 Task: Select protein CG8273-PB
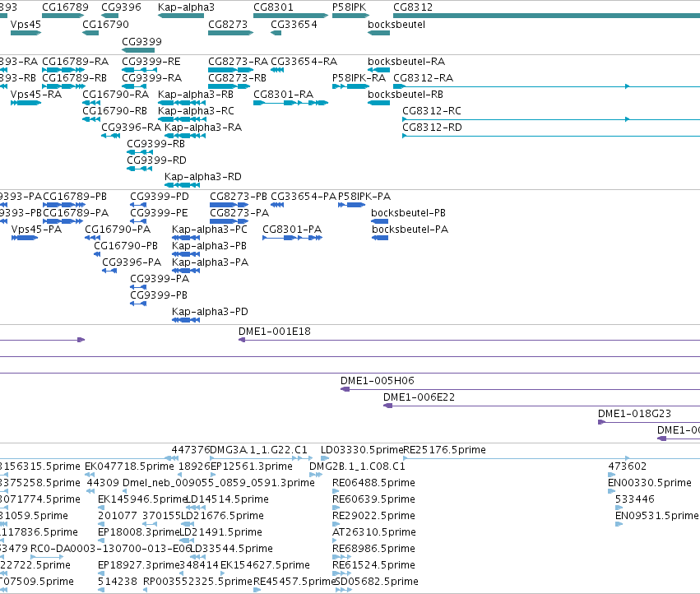pos(229,205)
